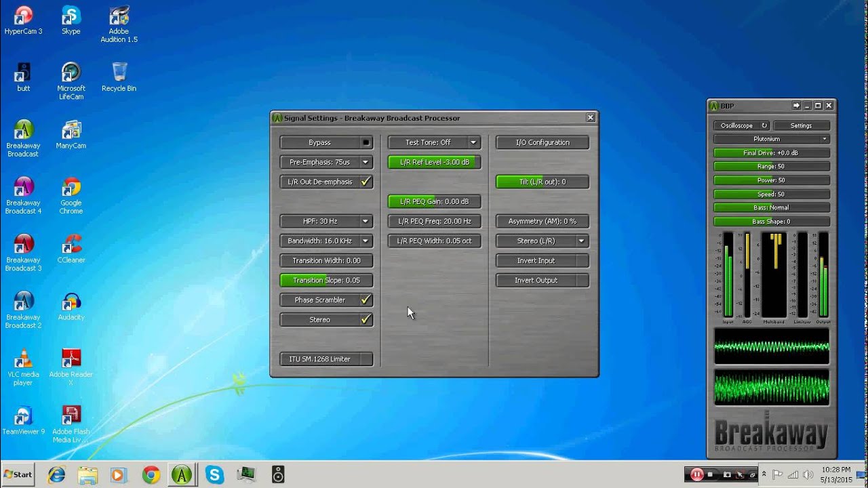Toggle the Bypass switch
Screen dimensions: 868x488
click(x=326, y=142)
